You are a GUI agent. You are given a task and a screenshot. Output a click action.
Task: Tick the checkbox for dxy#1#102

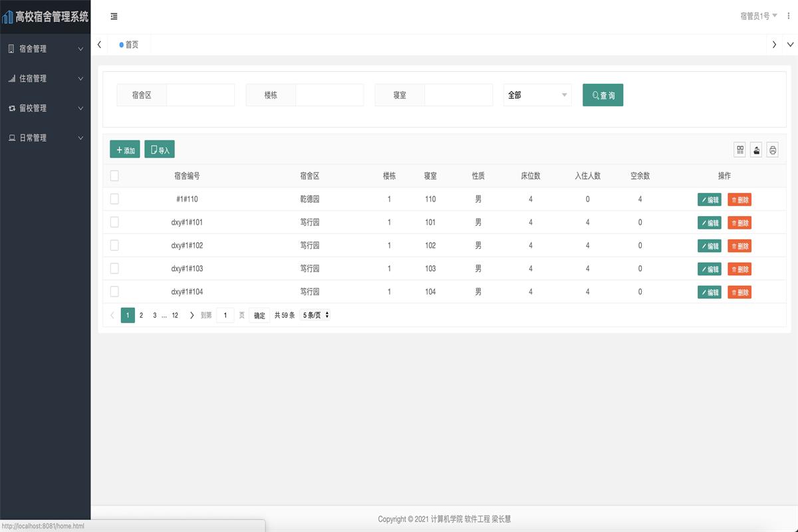tap(114, 245)
